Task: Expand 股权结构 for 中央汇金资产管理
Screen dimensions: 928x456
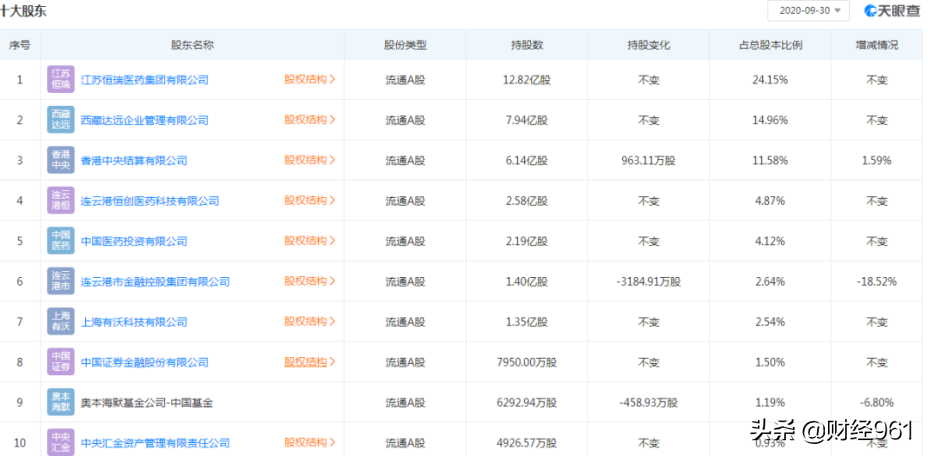Action: point(310,442)
